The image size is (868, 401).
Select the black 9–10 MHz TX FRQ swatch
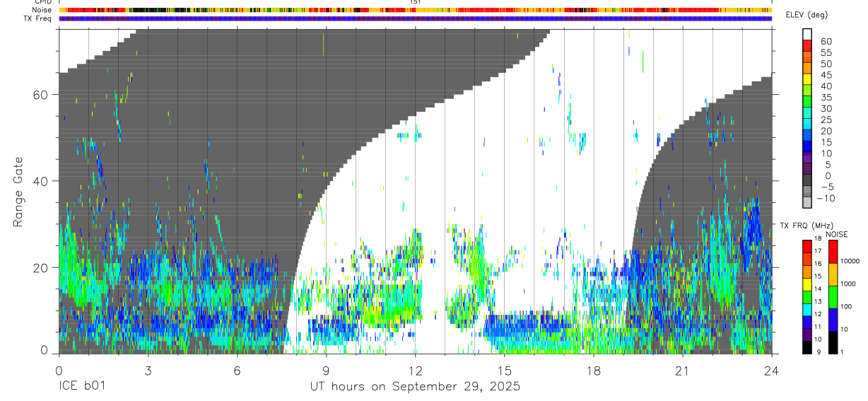807,347
